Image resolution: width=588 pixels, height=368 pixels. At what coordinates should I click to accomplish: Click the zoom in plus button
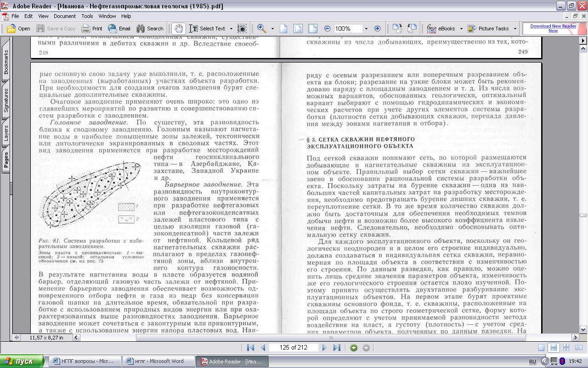pyautogui.click(x=378, y=29)
